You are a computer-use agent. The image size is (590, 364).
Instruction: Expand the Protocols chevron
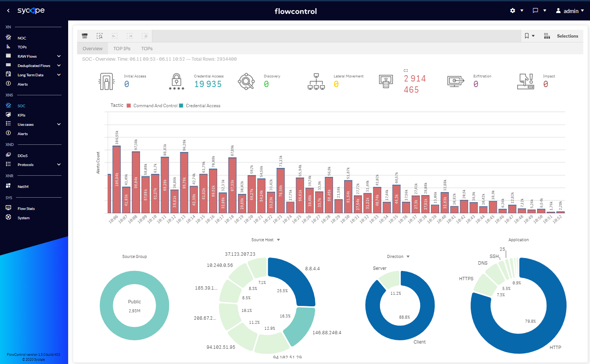point(59,165)
